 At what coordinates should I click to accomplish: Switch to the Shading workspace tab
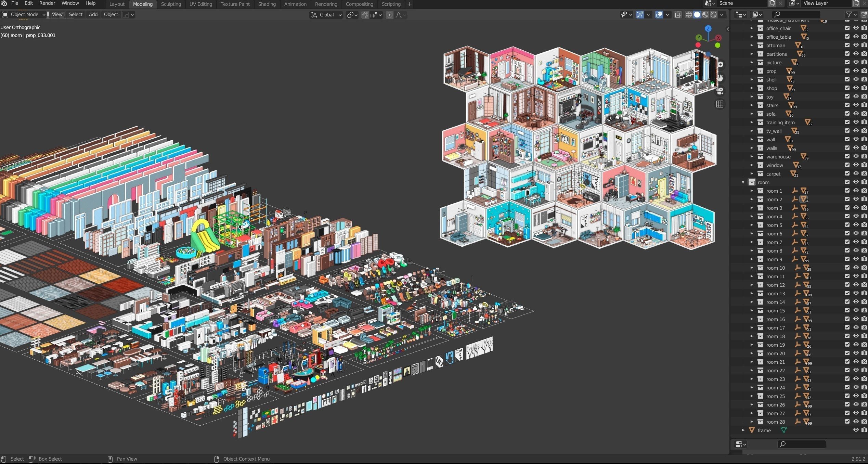[x=267, y=4]
